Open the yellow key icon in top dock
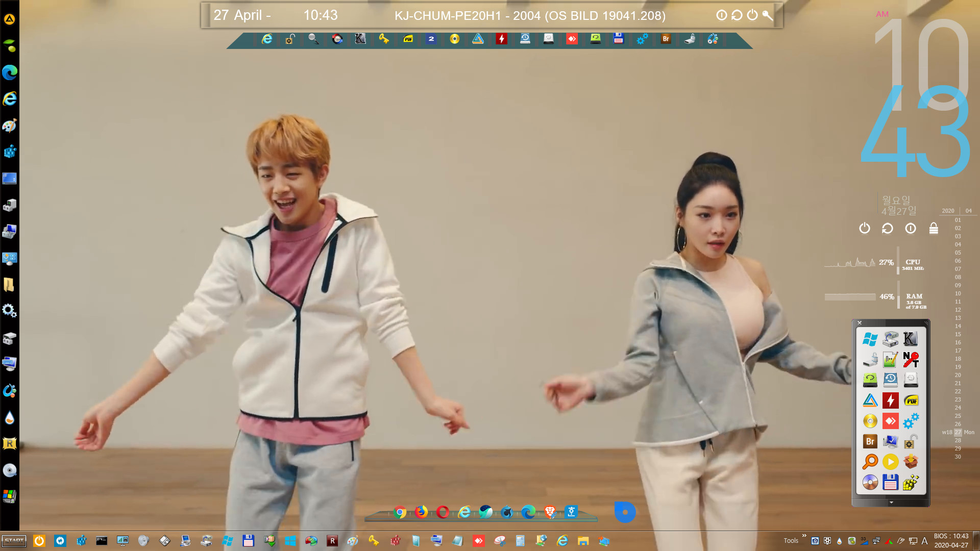The image size is (980, 551). pos(384,39)
